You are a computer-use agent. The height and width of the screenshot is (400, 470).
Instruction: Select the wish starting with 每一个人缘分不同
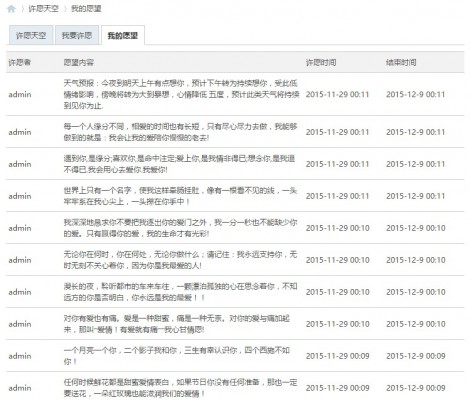point(180,132)
